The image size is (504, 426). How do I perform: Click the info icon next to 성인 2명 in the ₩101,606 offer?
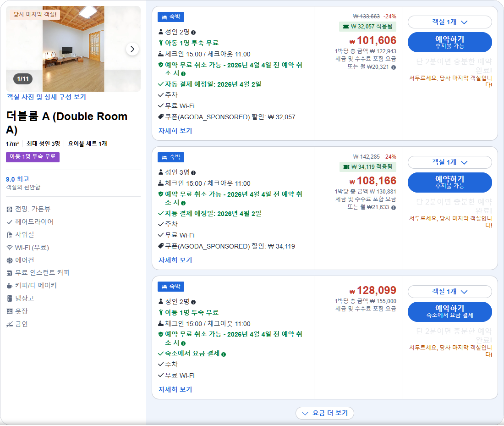tap(193, 33)
